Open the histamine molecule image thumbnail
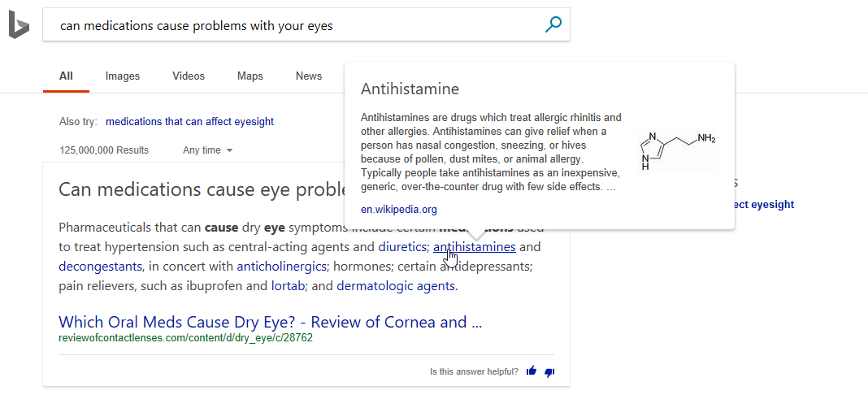The image size is (868, 395). coord(678,150)
